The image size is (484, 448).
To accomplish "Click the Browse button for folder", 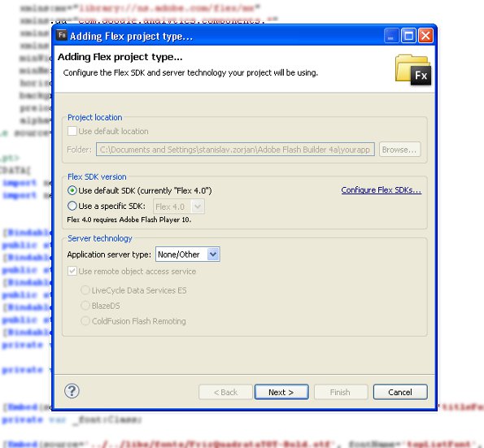I will [399, 150].
